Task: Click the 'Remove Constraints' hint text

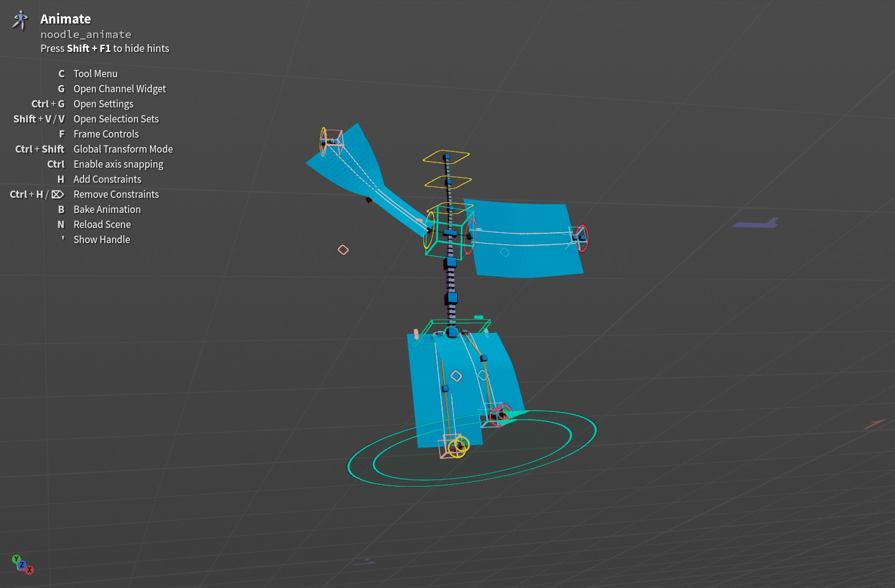Action: click(116, 194)
